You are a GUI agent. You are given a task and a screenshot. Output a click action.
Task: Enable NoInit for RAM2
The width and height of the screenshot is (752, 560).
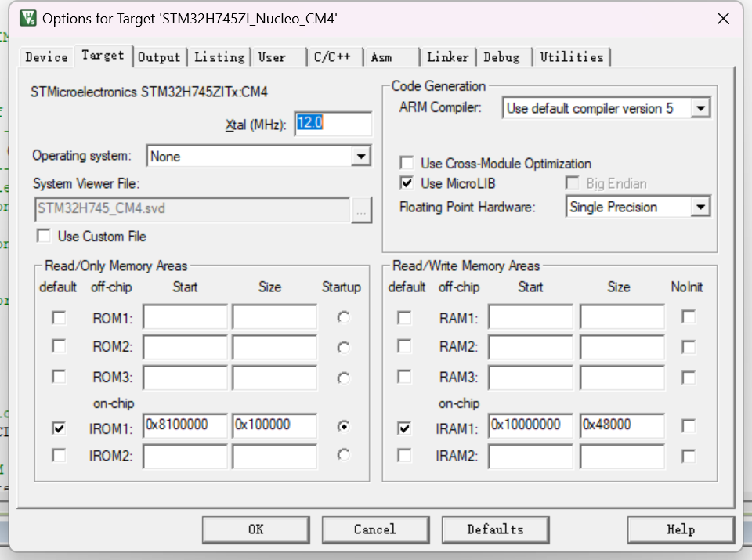click(689, 347)
